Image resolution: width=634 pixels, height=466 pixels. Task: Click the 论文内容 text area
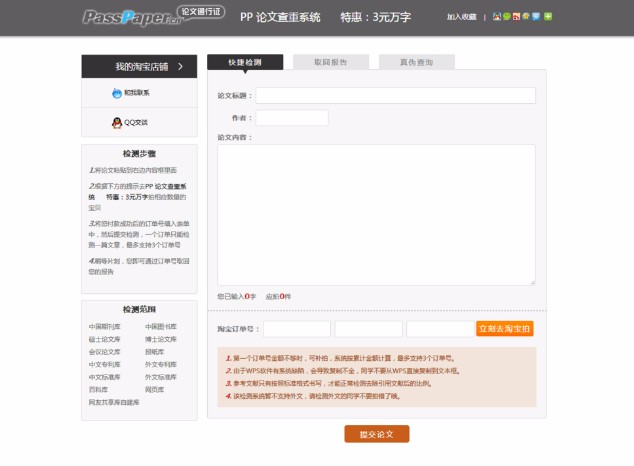(x=376, y=215)
